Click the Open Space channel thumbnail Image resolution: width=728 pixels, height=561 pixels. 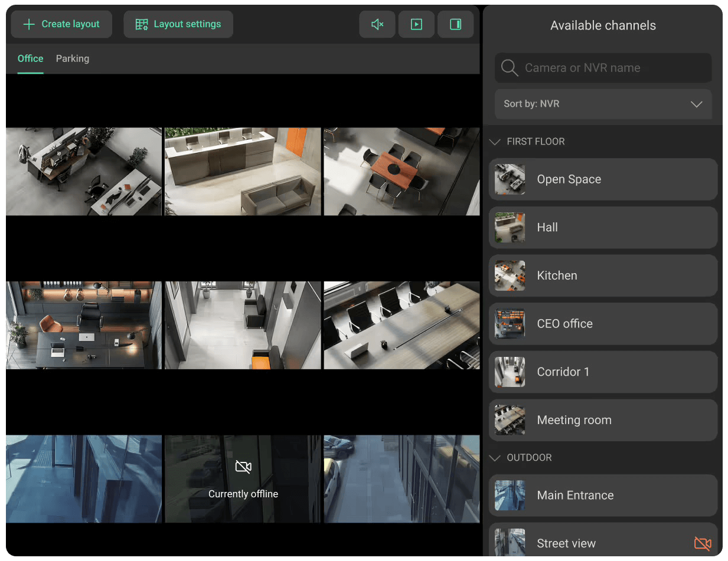tap(510, 179)
